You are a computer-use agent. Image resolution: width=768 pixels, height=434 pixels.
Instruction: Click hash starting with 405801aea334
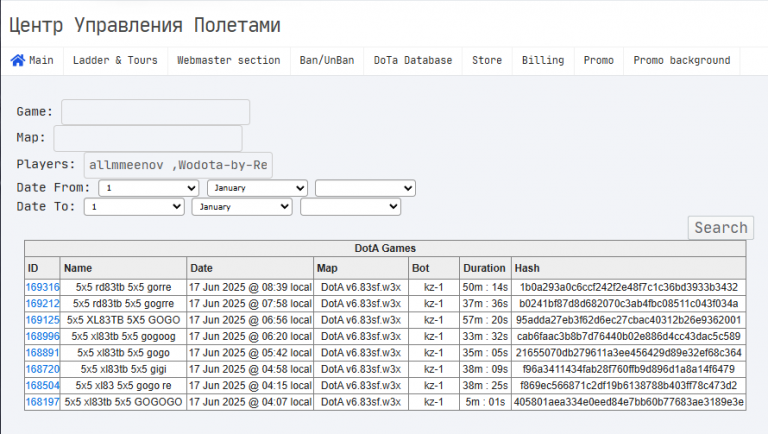(x=629, y=402)
